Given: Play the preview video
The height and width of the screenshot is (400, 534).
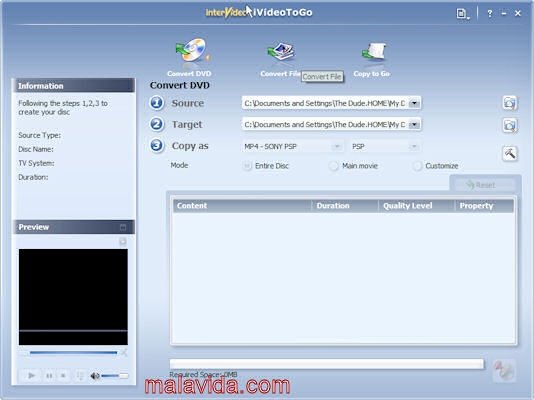Looking at the screenshot, I should pyautogui.click(x=31, y=375).
